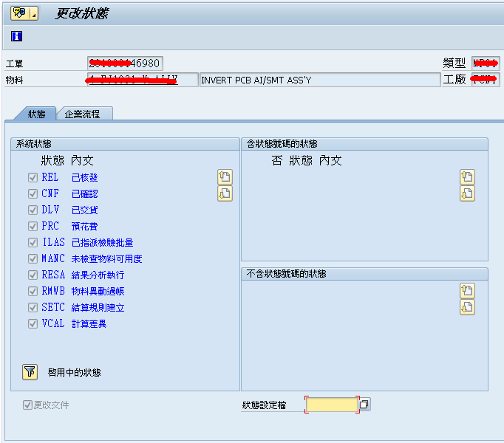Click the 物料異動過帳 status description
Viewport: 504px width, 443px height.
click(x=98, y=292)
